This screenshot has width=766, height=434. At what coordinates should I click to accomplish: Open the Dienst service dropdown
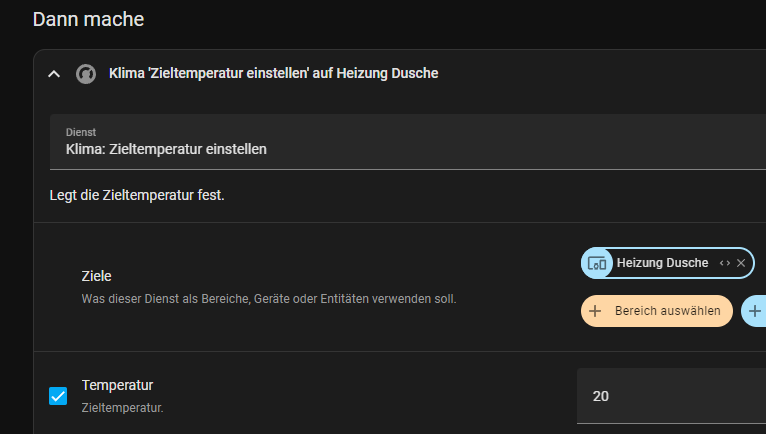tap(400, 142)
